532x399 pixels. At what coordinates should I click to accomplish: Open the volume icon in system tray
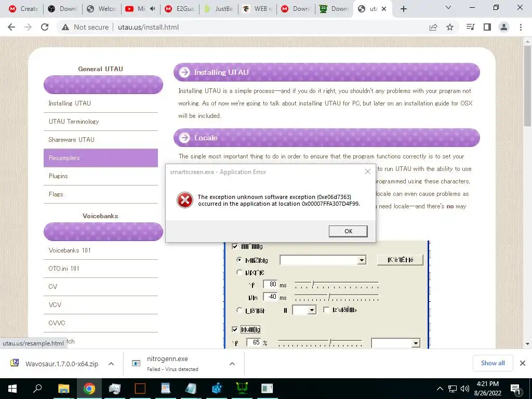click(465, 389)
